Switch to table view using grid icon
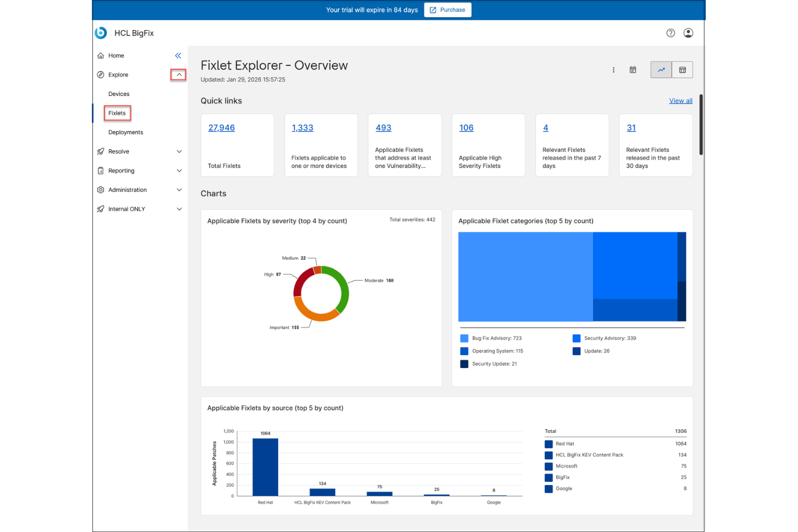Image resolution: width=798 pixels, height=532 pixels. 682,70
